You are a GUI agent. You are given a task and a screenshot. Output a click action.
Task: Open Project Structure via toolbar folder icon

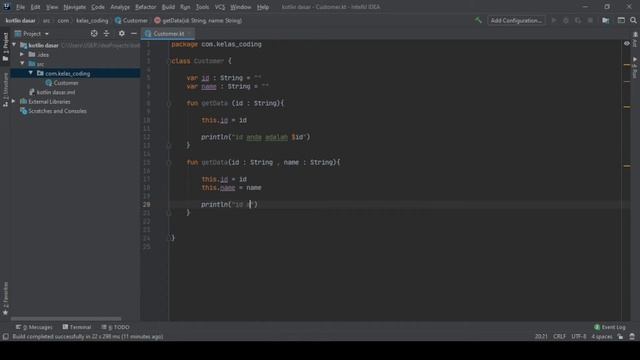pos(606,20)
